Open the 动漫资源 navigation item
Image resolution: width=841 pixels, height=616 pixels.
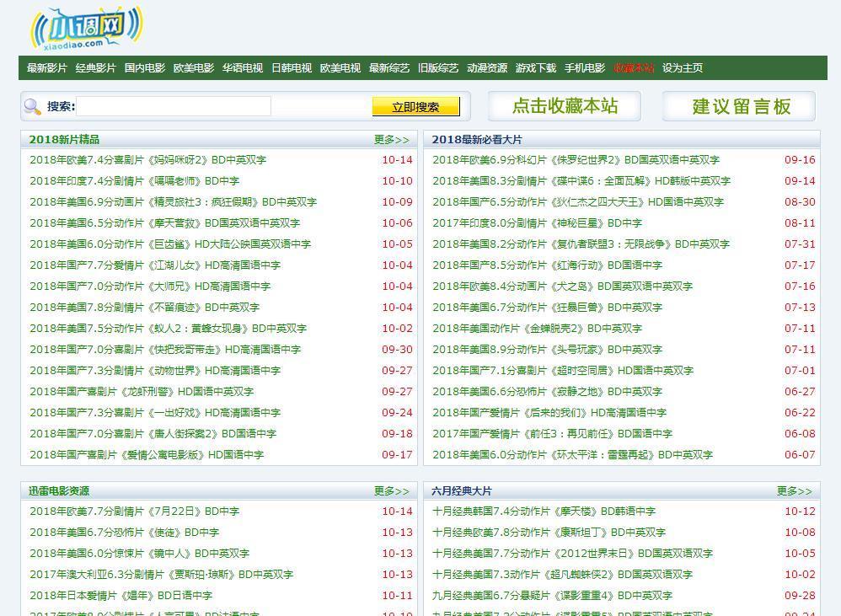pyautogui.click(x=486, y=68)
